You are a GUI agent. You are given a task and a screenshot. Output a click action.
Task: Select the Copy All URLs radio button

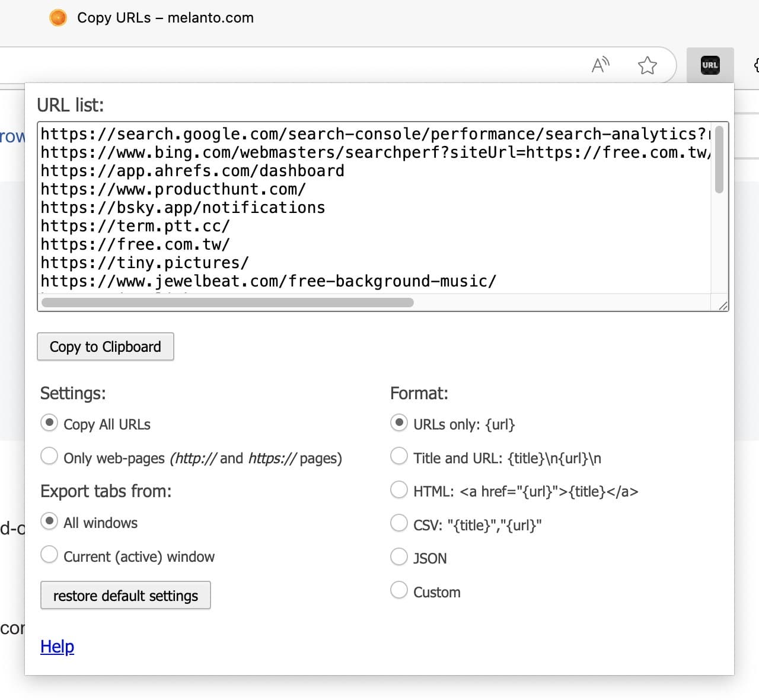point(49,423)
